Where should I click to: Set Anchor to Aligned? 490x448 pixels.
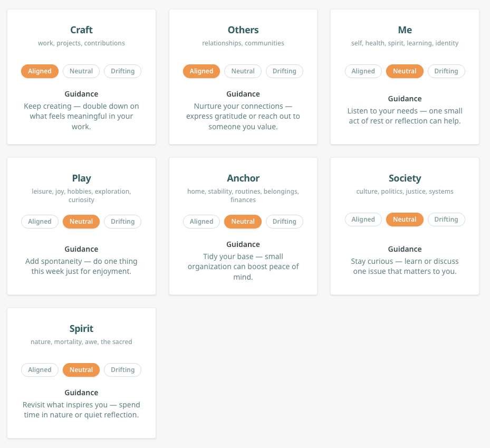point(201,222)
